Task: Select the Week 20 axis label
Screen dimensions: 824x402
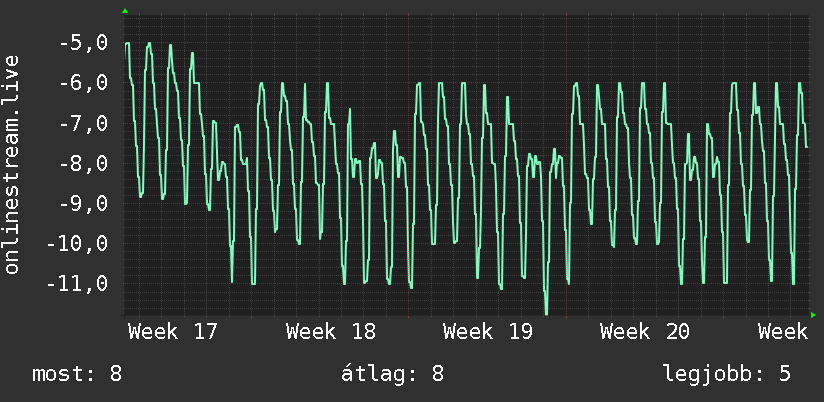Action: tap(645, 332)
